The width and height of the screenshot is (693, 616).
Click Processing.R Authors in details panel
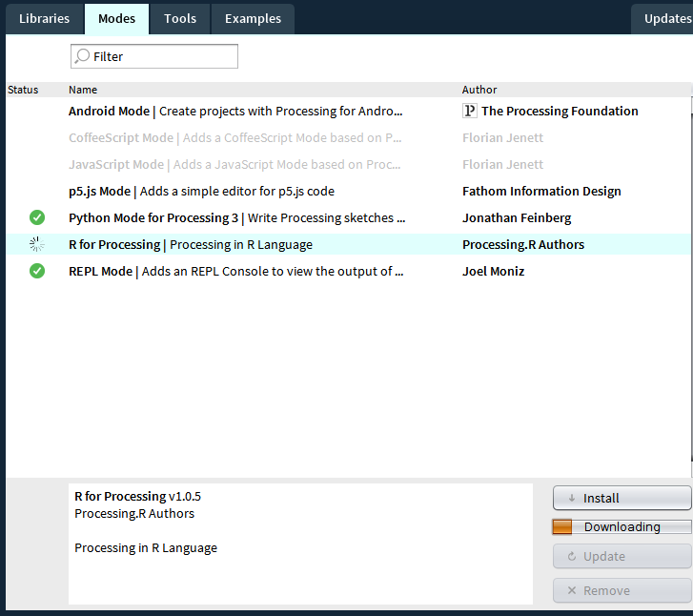click(134, 513)
